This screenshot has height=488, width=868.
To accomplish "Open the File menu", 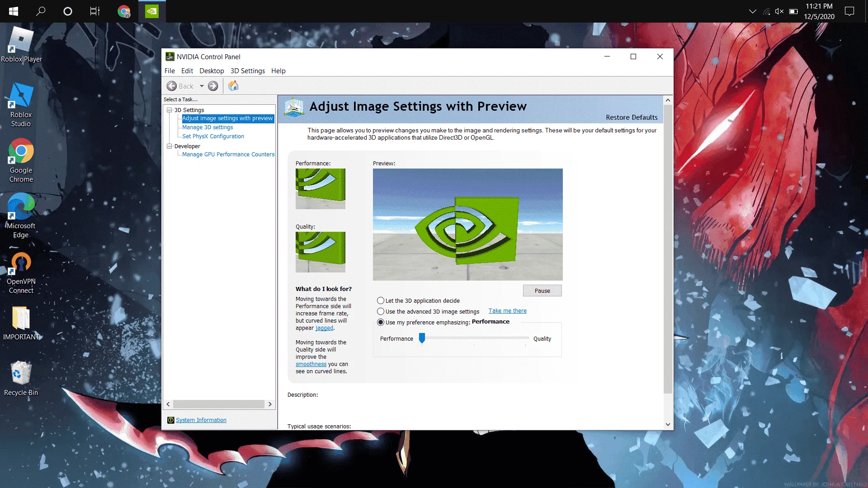I will click(170, 71).
